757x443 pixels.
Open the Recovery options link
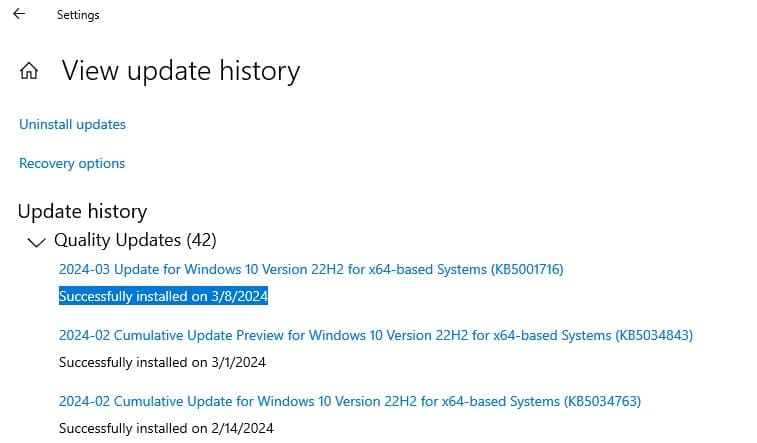point(72,163)
